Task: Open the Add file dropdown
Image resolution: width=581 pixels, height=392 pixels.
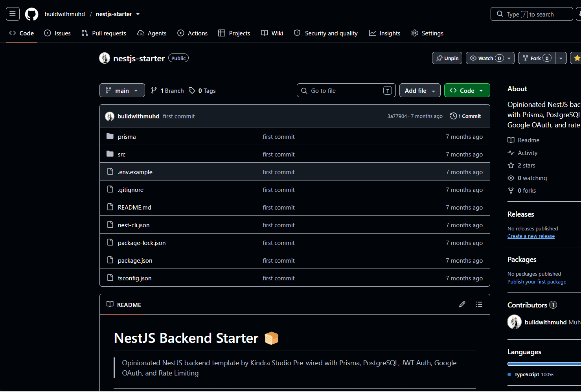Action: tap(420, 90)
